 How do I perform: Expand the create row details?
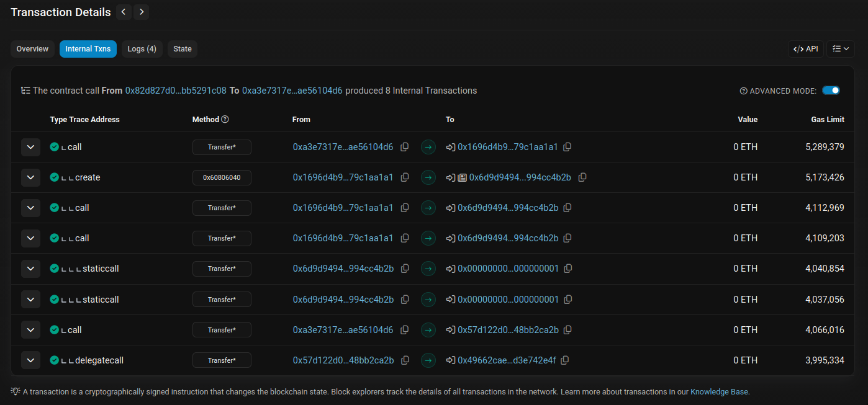pyautogui.click(x=31, y=177)
